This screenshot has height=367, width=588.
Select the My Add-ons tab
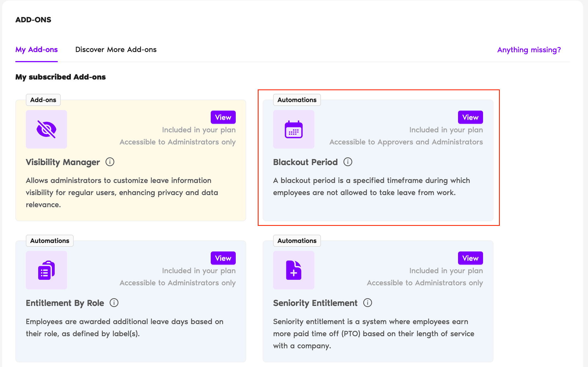36,50
